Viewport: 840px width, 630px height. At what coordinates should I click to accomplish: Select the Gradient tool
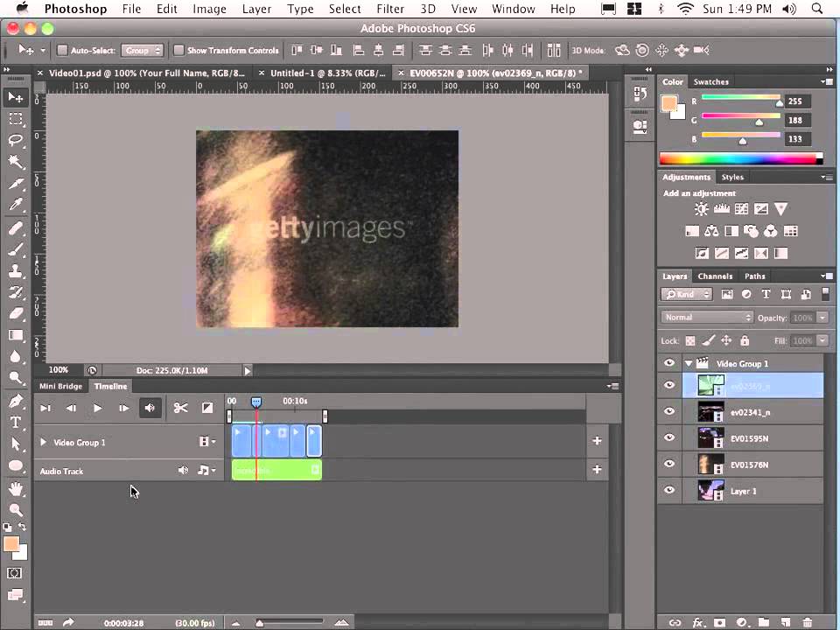pyautogui.click(x=16, y=335)
